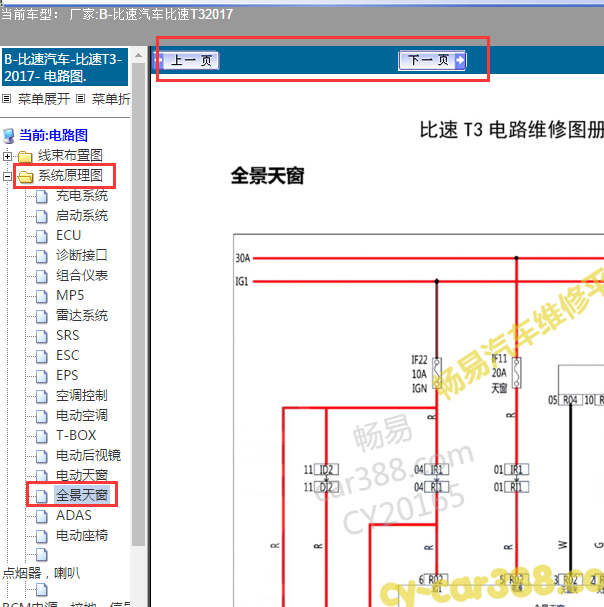The height and width of the screenshot is (607, 604).
Task: Click the 比速 T3 电路维修图册 title
Action: pos(511,130)
